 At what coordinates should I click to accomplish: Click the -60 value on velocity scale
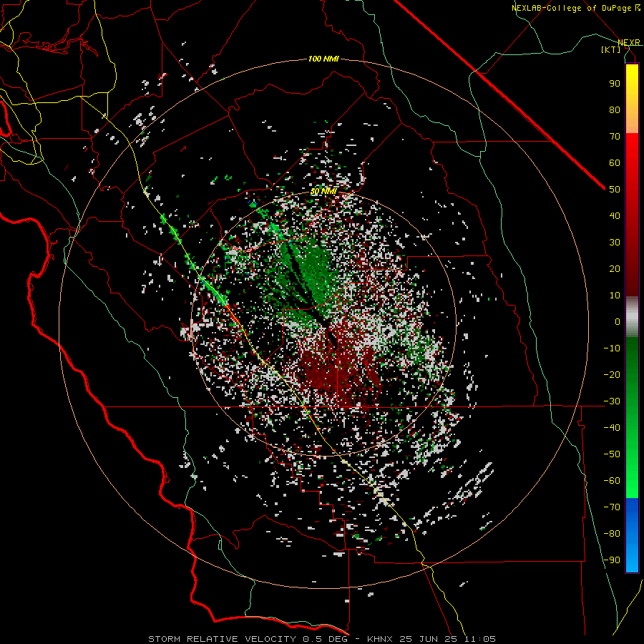612,481
